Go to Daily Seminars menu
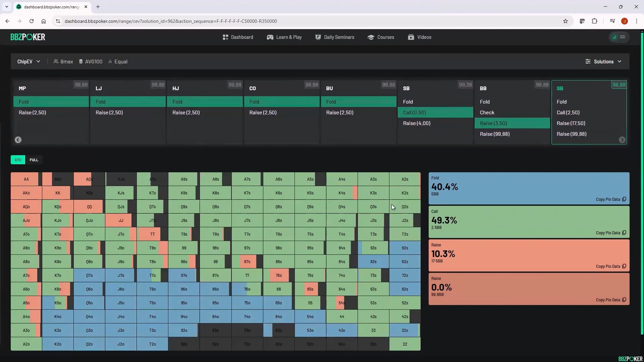The width and height of the screenshot is (644, 362). [x=335, y=37]
